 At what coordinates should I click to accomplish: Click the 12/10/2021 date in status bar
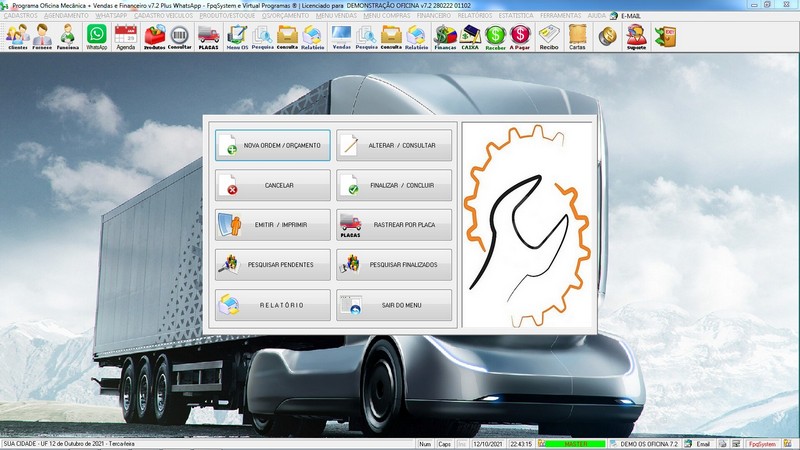(x=488, y=444)
